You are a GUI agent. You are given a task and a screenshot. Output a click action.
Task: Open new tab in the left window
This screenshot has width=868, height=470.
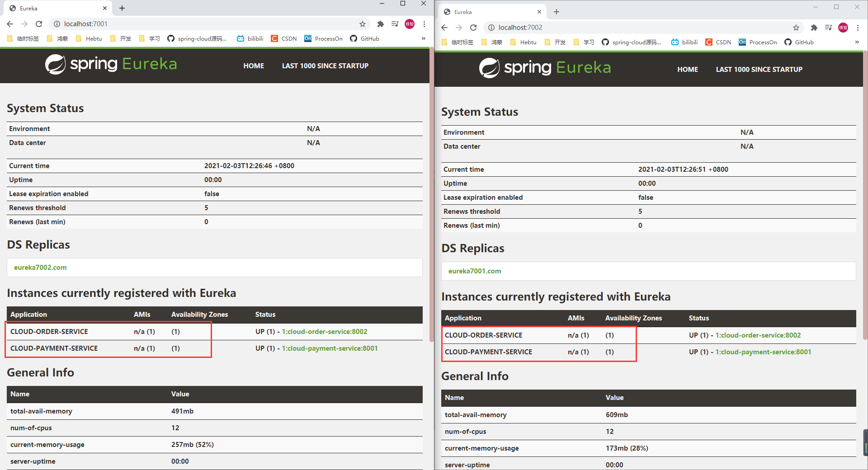click(122, 8)
